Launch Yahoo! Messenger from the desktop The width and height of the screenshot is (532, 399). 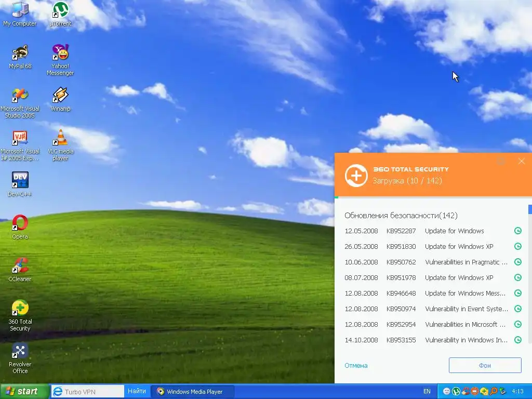(60, 60)
